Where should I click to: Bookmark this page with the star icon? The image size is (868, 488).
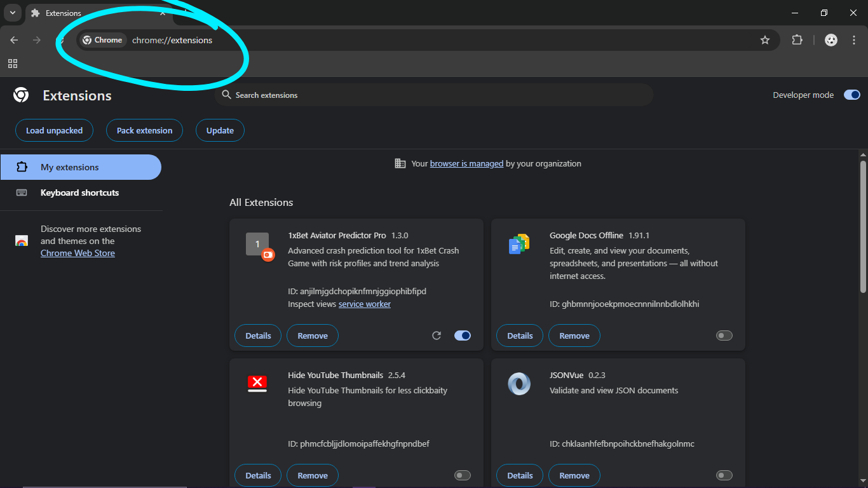click(x=765, y=40)
